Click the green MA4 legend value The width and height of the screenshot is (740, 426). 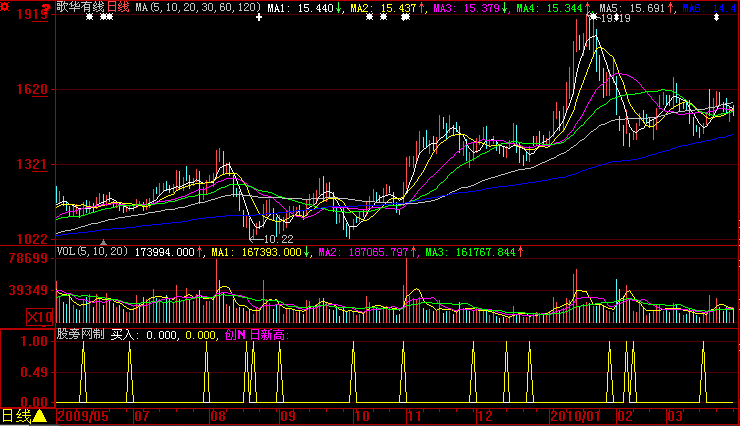[554, 7]
